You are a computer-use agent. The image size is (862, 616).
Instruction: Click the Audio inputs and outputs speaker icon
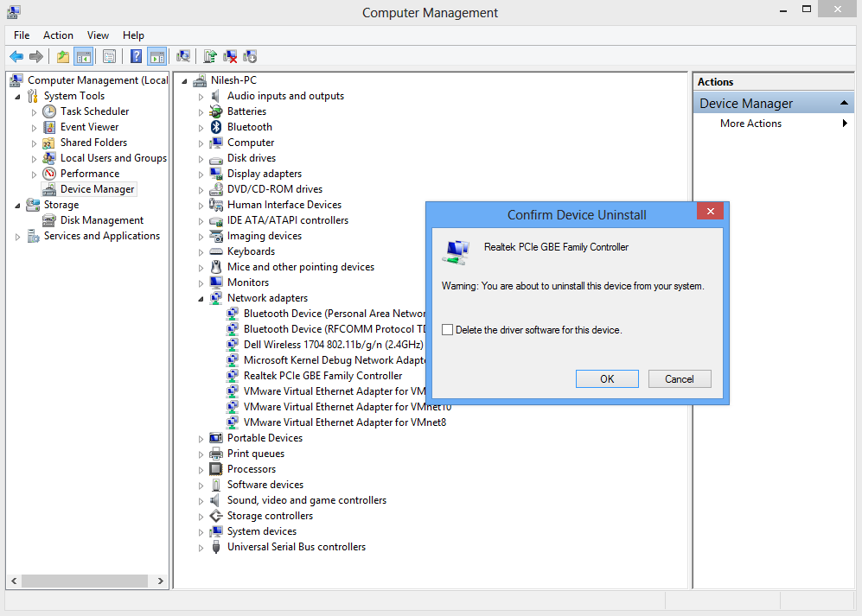(216, 96)
